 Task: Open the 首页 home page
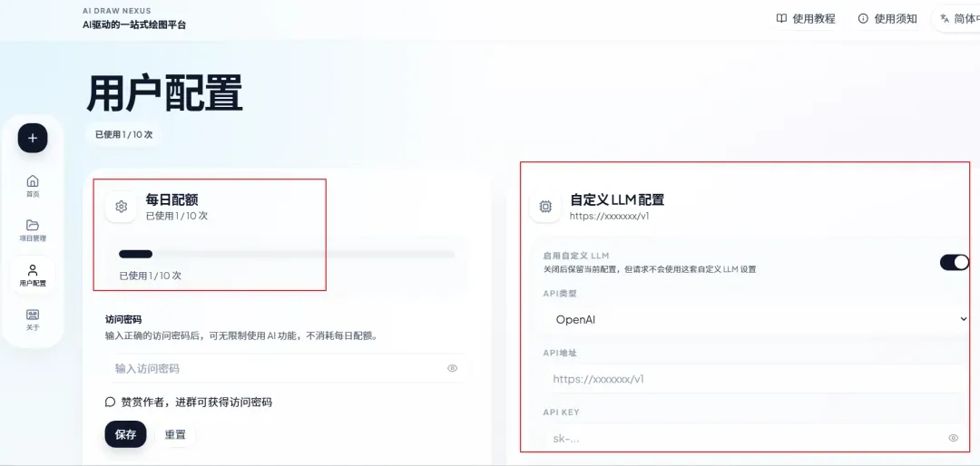tap(33, 186)
